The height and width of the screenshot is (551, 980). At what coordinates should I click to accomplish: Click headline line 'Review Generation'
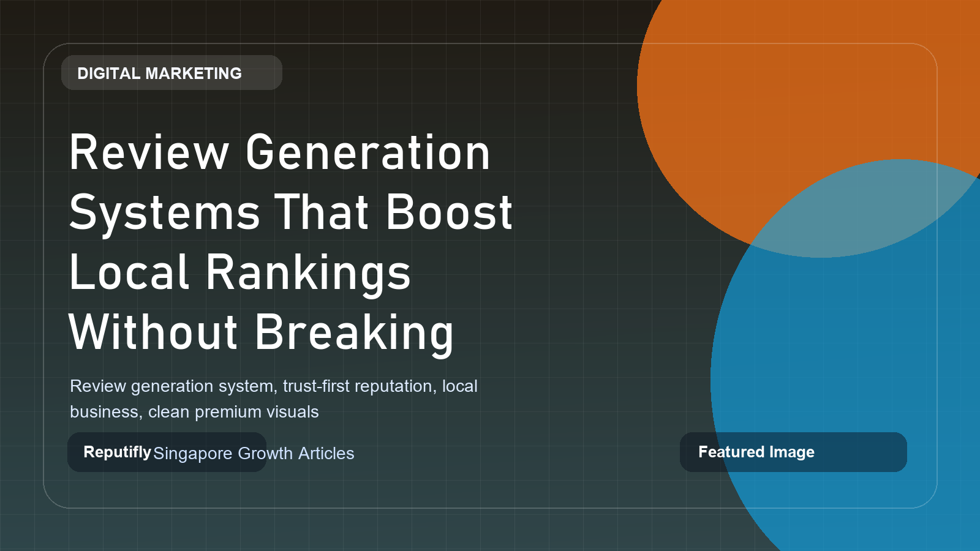[x=280, y=152]
